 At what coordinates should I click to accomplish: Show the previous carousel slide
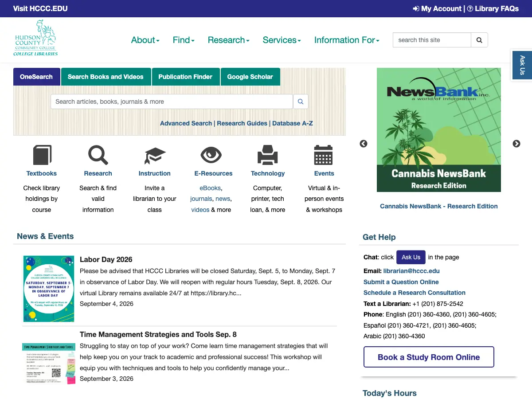pyautogui.click(x=364, y=144)
